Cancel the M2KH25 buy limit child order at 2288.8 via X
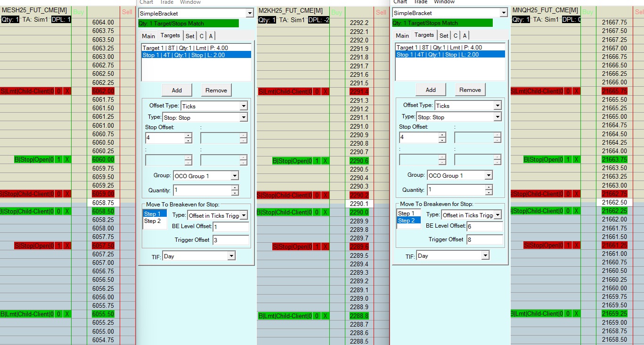The image size is (644, 345). (326, 316)
